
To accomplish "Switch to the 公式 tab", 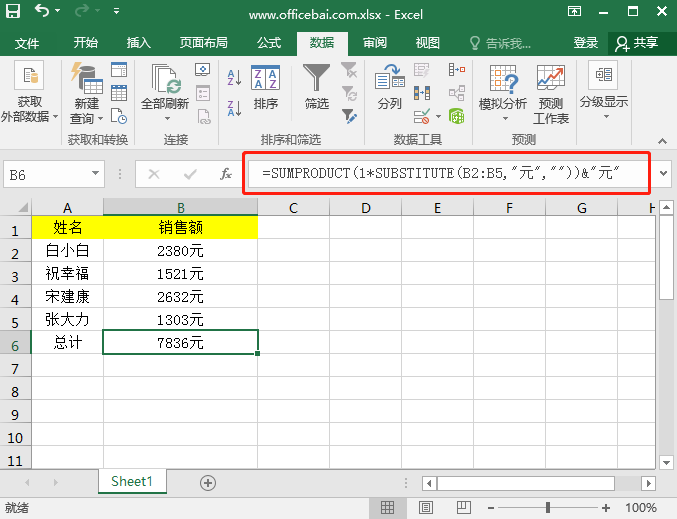I will click(269, 43).
